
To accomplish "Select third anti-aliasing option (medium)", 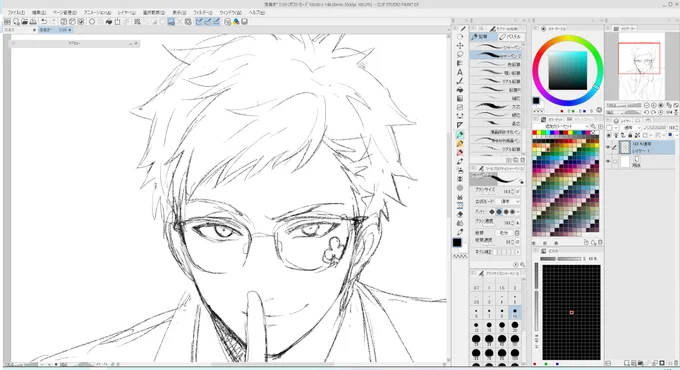I will (x=506, y=212).
